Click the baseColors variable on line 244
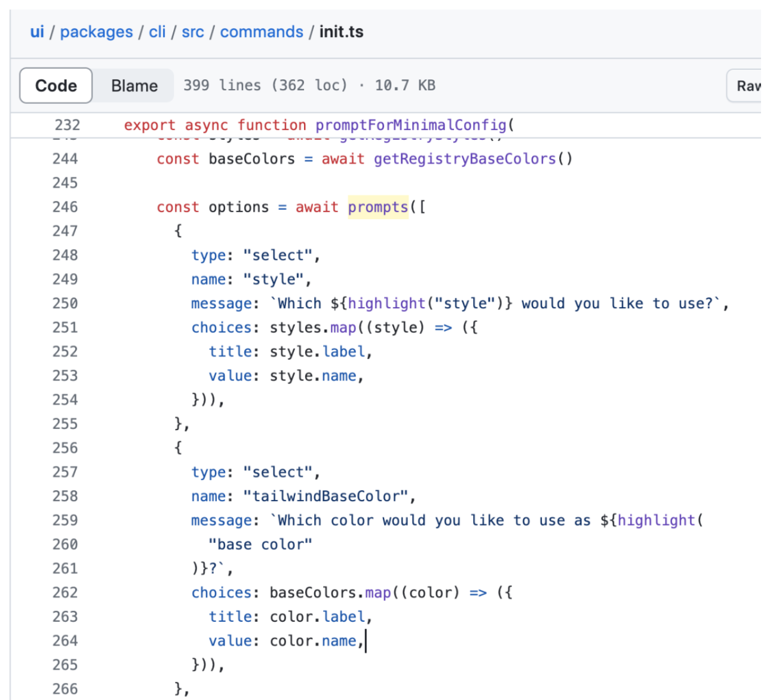767x700 pixels. (x=252, y=159)
